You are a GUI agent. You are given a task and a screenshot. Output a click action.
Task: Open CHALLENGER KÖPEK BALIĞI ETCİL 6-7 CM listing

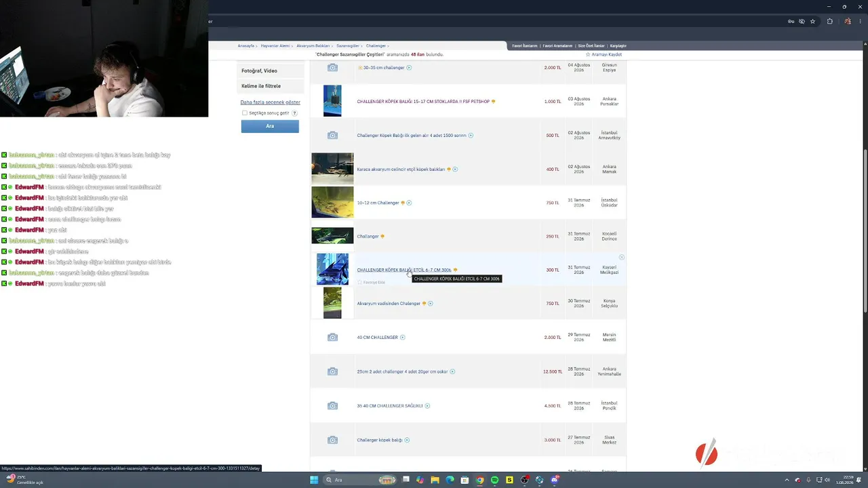tap(404, 270)
